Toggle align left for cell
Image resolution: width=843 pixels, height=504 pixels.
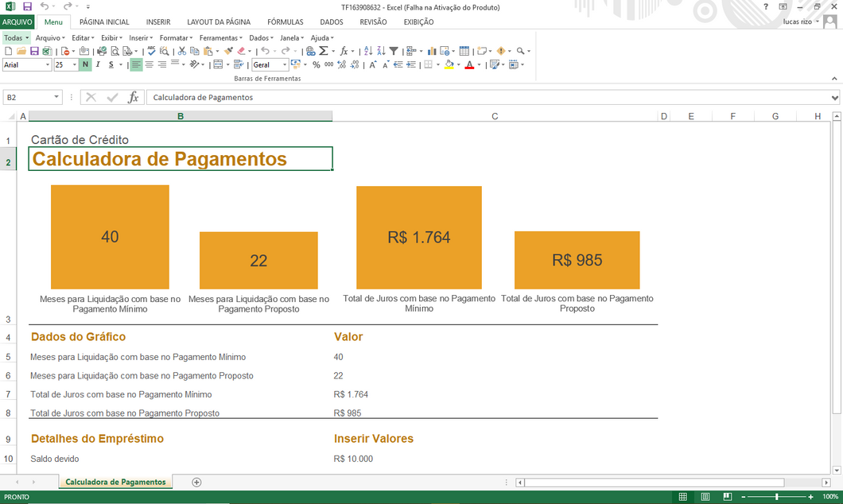(x=136, y=65)
